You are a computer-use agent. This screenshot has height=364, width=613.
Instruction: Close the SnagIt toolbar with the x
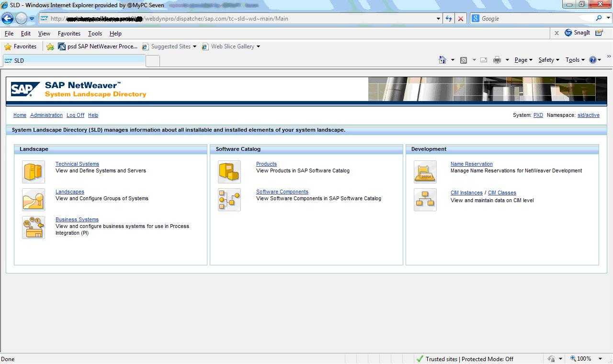556,33
